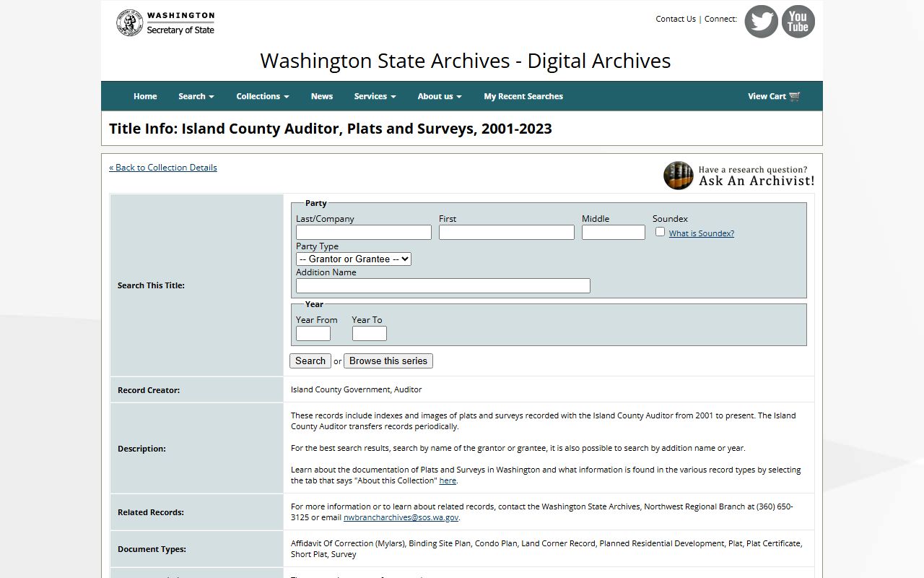
Task: Click 'Island County Government, Auditor' text
Action: pos(357,389)
